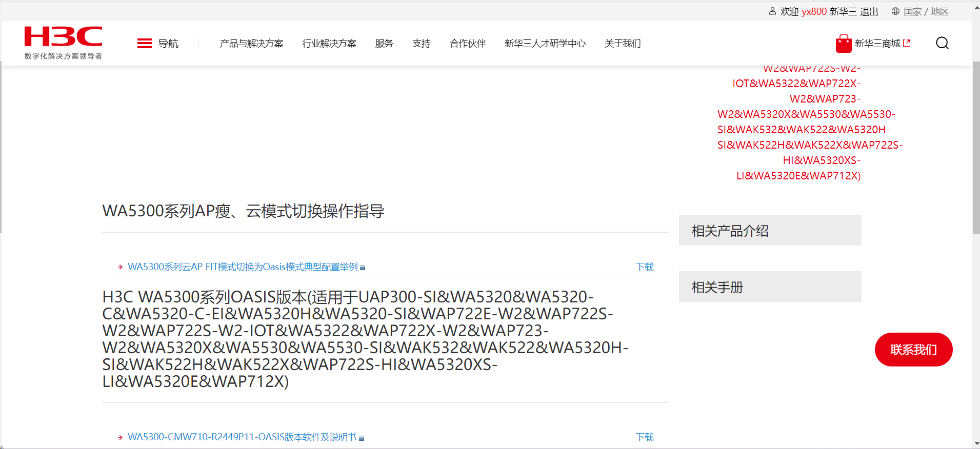The height and width of the screenshot is (449, 980).
Task: Click the 数字化解决方案领导者 tagline
Action: [63, 56]
